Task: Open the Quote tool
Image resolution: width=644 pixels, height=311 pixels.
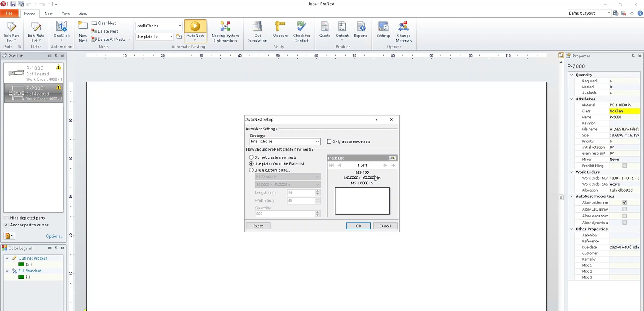Action: (x=325, y=30)
